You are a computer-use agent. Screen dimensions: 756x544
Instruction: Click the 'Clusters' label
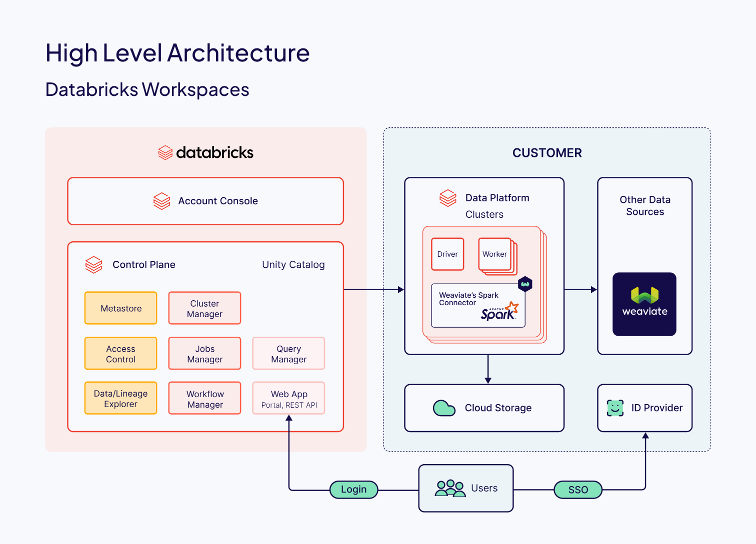pyautogui.click(x=484, y=214)
